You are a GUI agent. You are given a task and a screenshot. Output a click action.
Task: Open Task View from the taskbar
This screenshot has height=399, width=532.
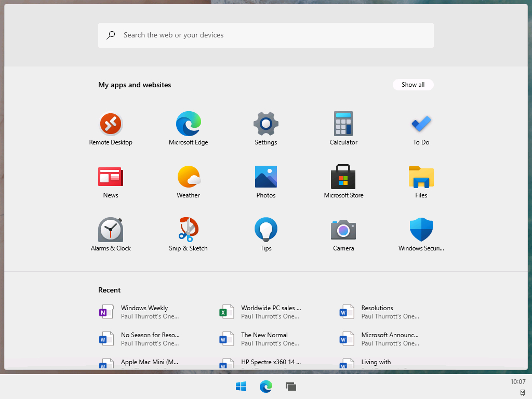point(291,387)
